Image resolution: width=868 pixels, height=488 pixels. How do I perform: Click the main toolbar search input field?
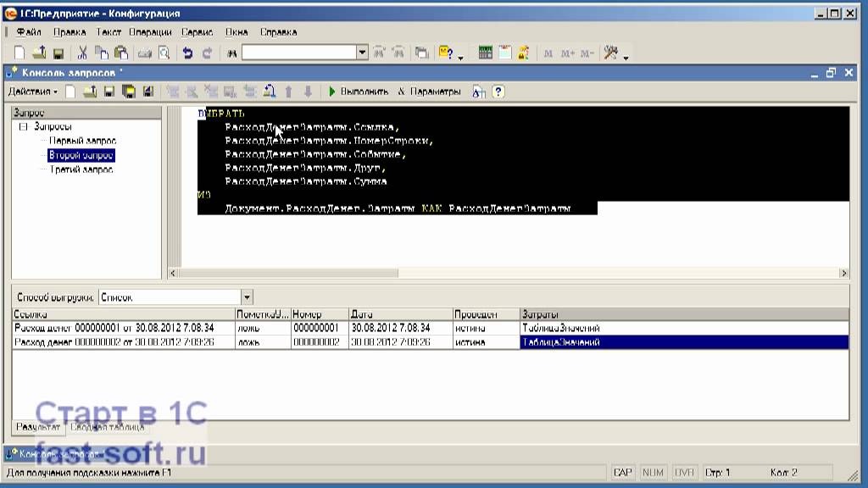coord(299,53)
